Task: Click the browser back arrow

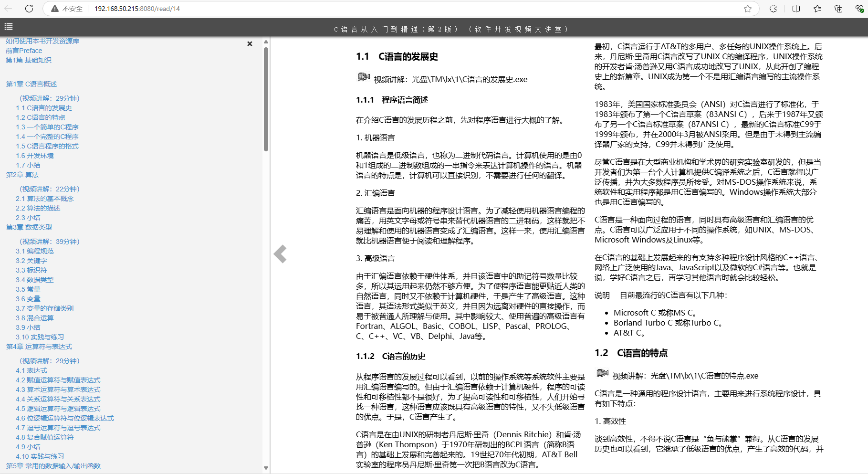Action: [9, 9]
